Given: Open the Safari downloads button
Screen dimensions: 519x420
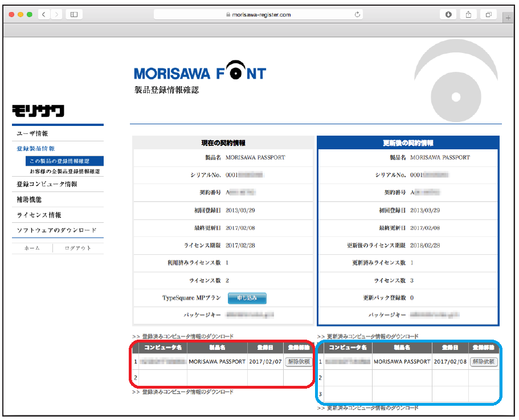Looking at the screenshot, I should click(448, 14).
